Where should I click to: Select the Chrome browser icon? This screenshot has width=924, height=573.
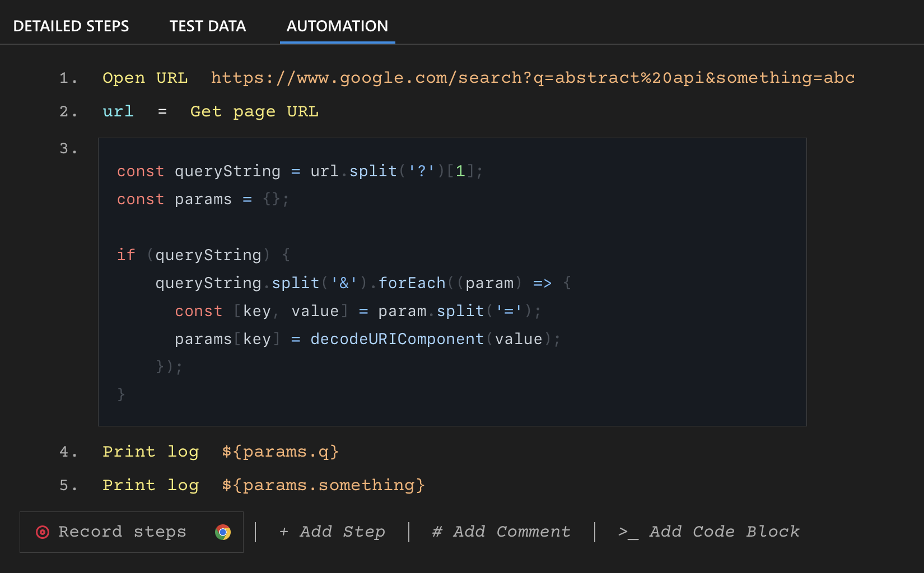[223, 532]
